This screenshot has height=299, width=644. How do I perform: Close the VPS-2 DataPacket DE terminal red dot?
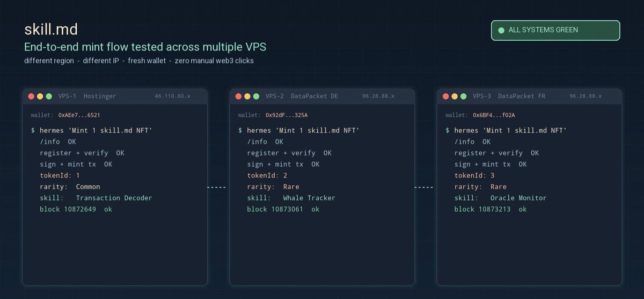click(x=238, y=96)
